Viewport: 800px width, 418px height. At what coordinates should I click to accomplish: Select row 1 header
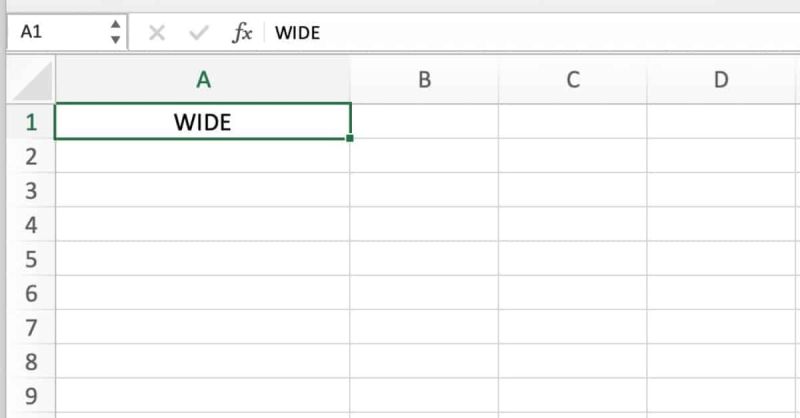(x=31, y=121)
